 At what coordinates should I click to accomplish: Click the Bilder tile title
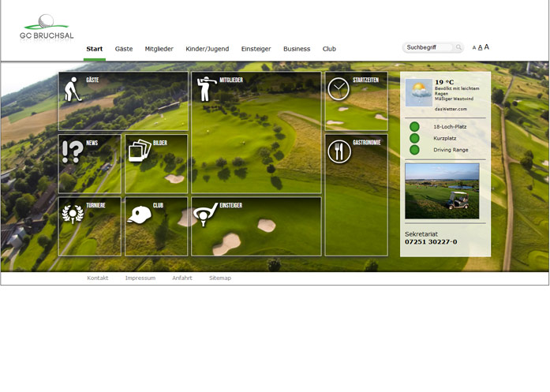(160, 143)
